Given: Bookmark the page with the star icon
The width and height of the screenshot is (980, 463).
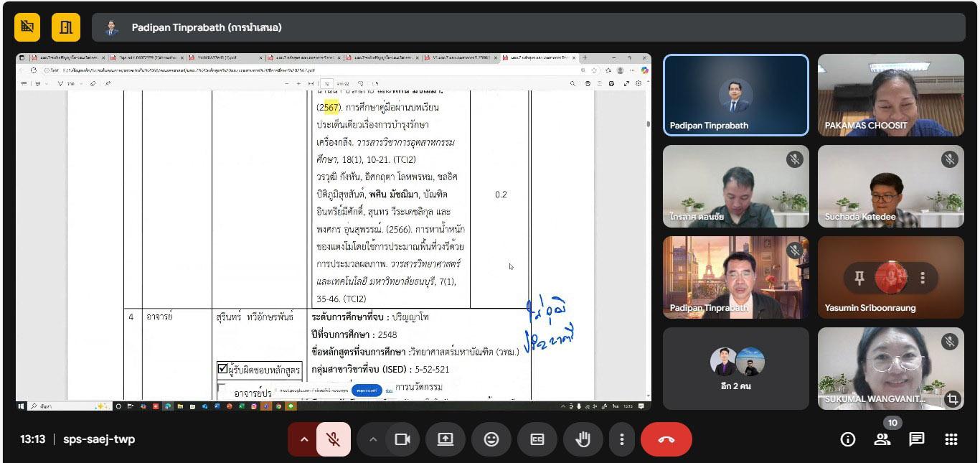Looking at the screenshot, I should 594,70.
